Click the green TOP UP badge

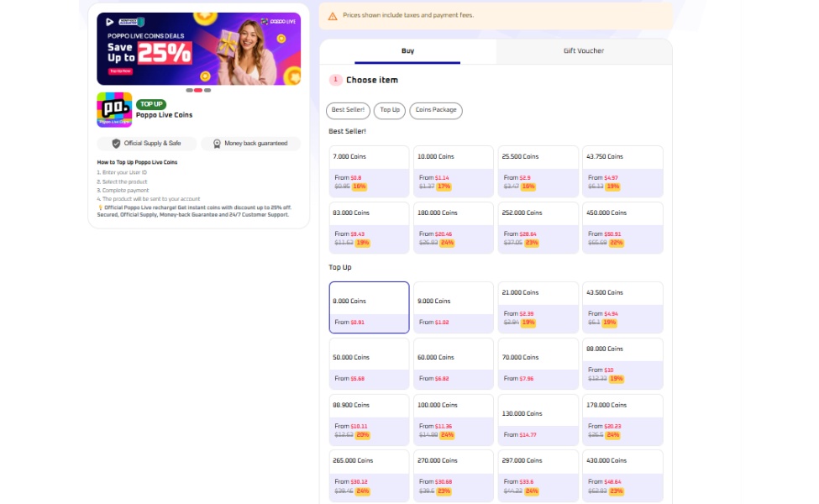pyautogui.click(x=151, y=104)
